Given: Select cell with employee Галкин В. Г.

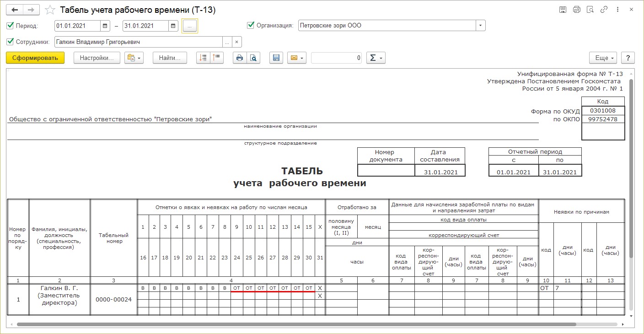Looking at the screenshot, I should coord(60,299).
